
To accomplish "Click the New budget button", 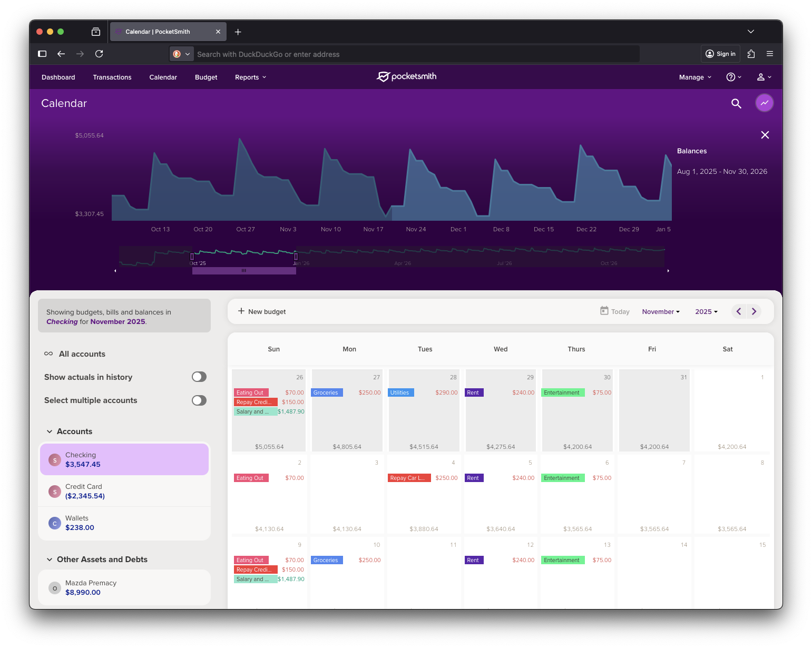I will coord(262,311).
